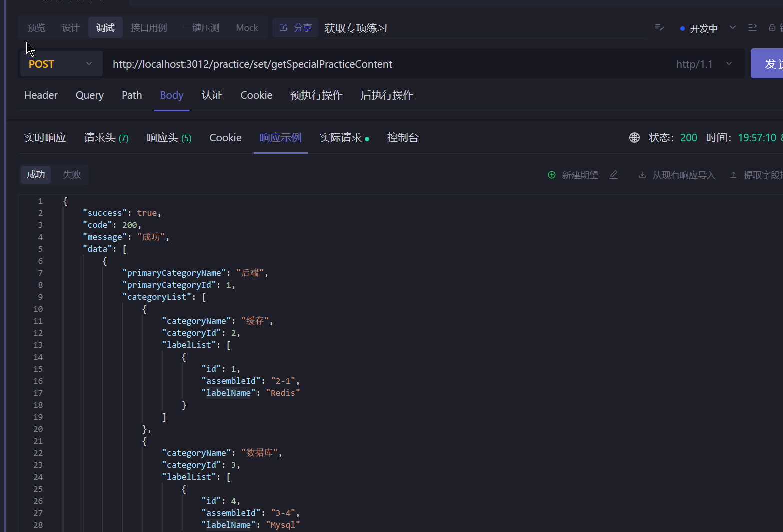This screenshot has width=783, height=532.
Task: Open the 开发中 status dropdown
Action: click(x=708, y=28)
